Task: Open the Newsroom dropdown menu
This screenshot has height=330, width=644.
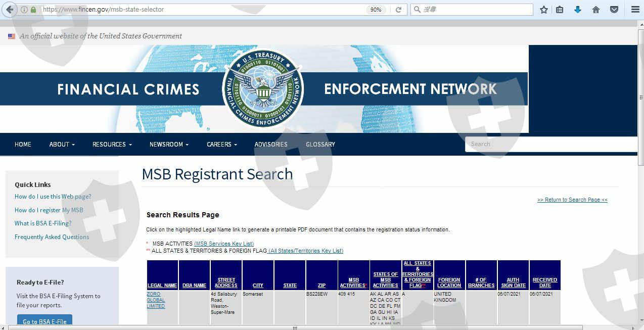Action: pos(169,145)
